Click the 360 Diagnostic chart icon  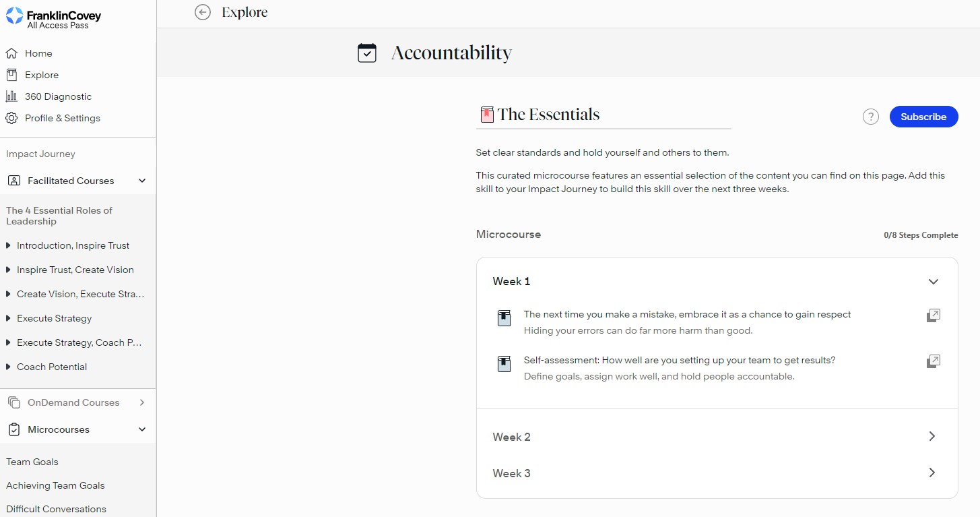11,96
